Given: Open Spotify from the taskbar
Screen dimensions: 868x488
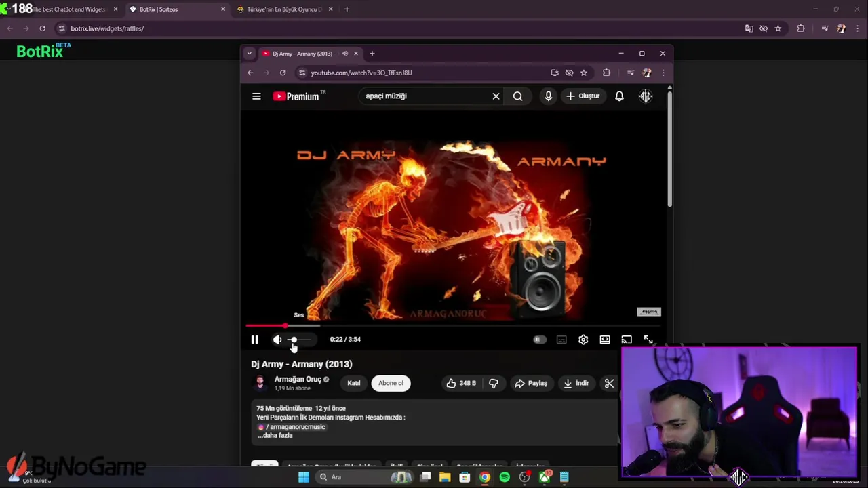Looking at the screenshot, I should coord(505,477).
